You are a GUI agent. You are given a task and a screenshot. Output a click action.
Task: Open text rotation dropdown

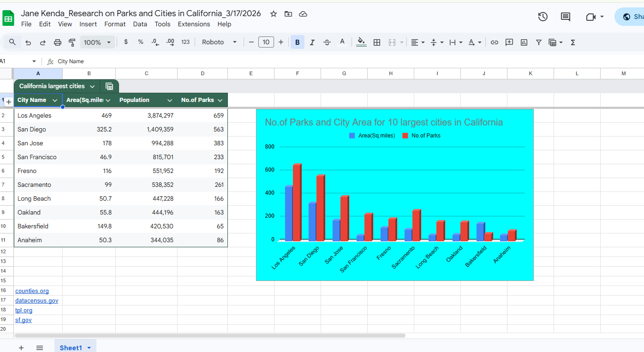475,42
